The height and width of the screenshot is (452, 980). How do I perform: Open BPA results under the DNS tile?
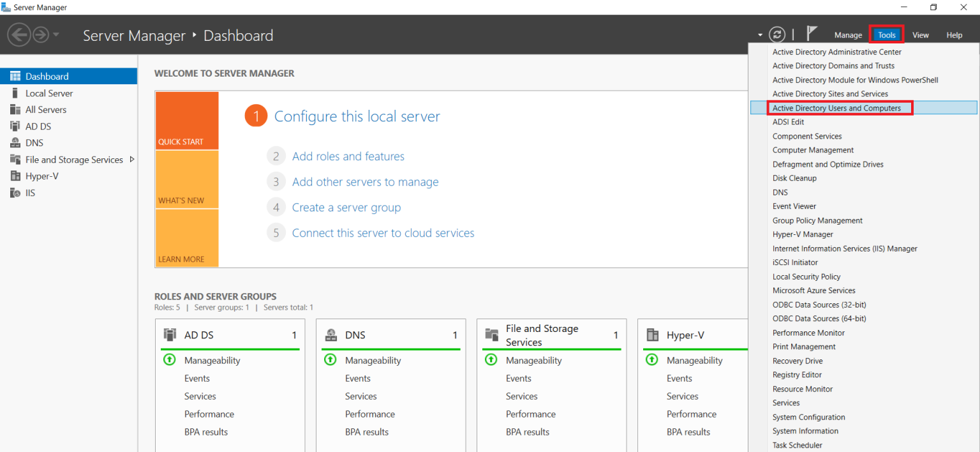pos(367,432)
